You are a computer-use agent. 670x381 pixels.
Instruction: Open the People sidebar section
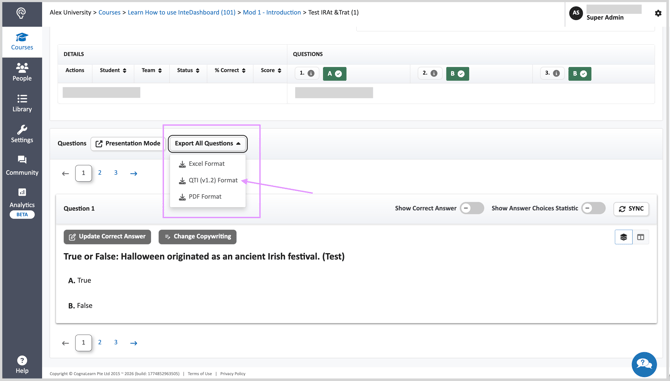(x=22, y=72)
